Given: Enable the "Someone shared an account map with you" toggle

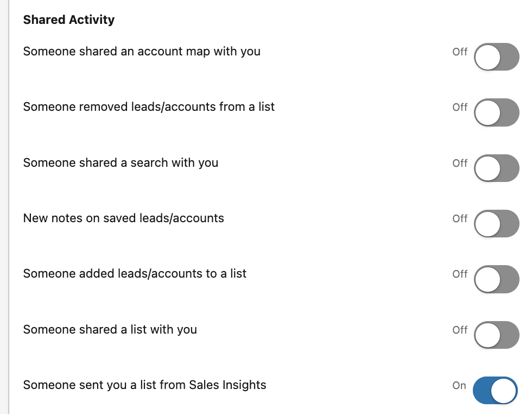Looking at the screenshot, I should point(496,57).
